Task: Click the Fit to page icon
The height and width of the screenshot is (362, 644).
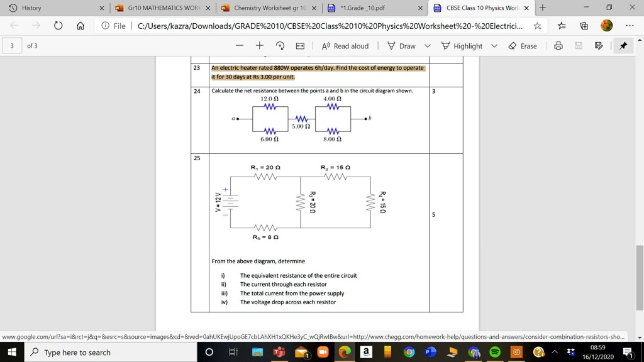Action: [x=299, y=45]
